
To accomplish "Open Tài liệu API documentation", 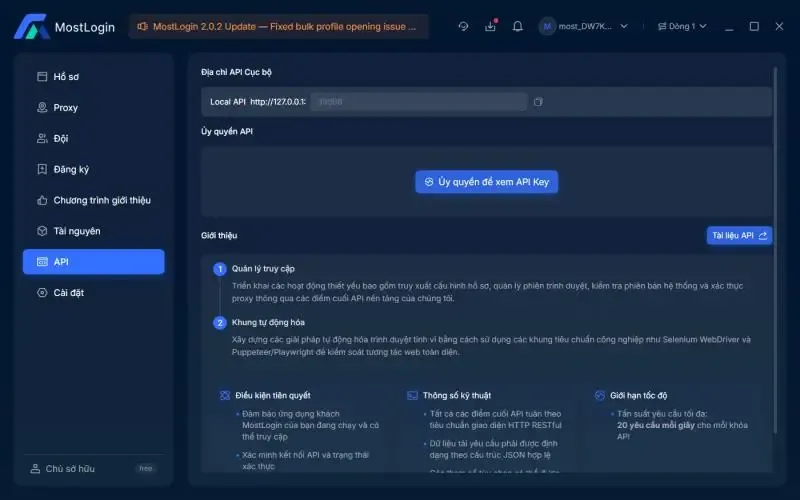I will click(739, 235).
